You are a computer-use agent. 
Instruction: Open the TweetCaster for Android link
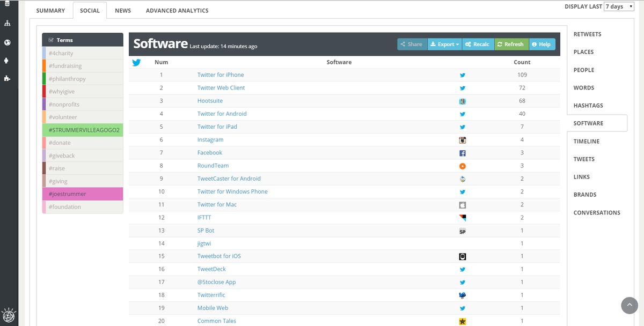pos(229,179)
